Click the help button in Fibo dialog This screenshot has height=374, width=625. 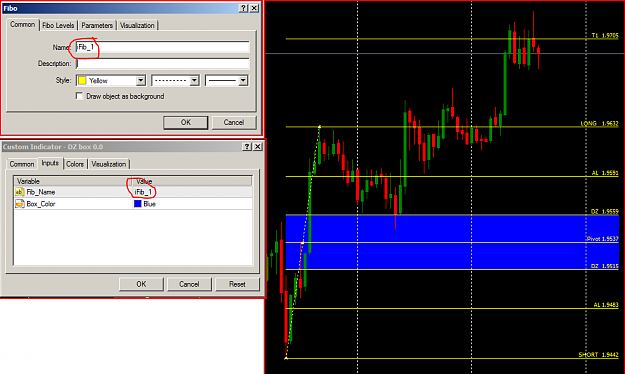243,8
